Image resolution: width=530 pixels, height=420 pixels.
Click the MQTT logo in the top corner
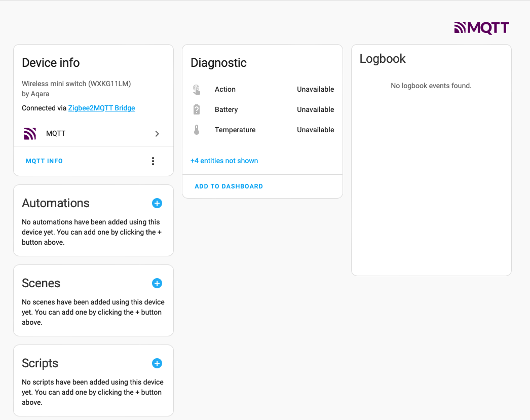[481, 28]
